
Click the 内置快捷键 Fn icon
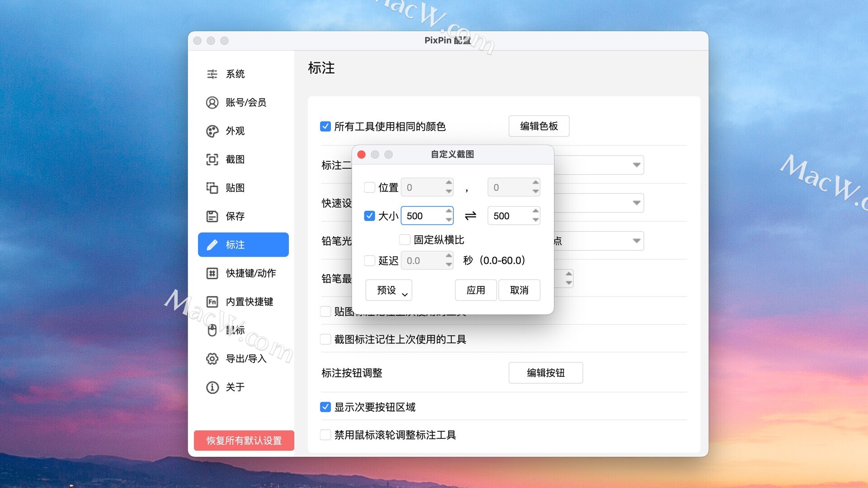click(212, 302)
